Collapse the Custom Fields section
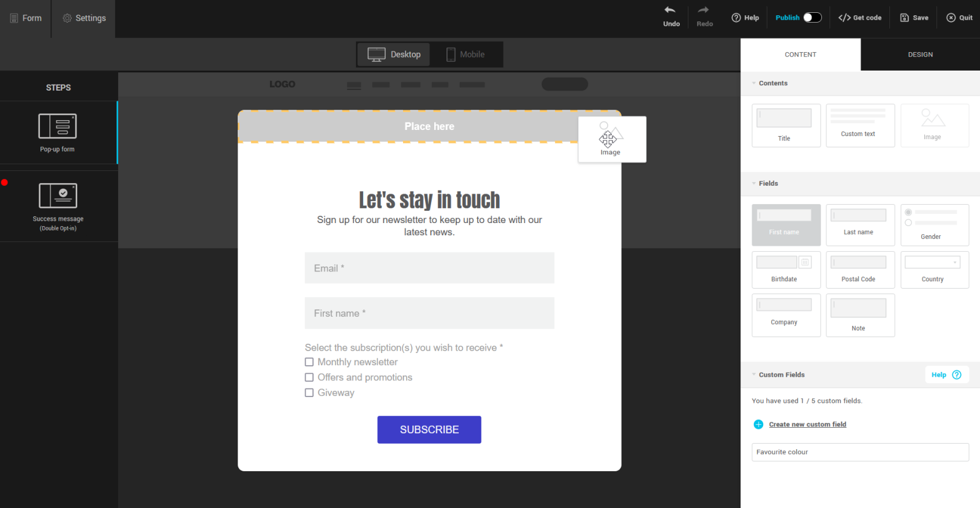This screenshot has width=980, height=508. pos(754,375)
